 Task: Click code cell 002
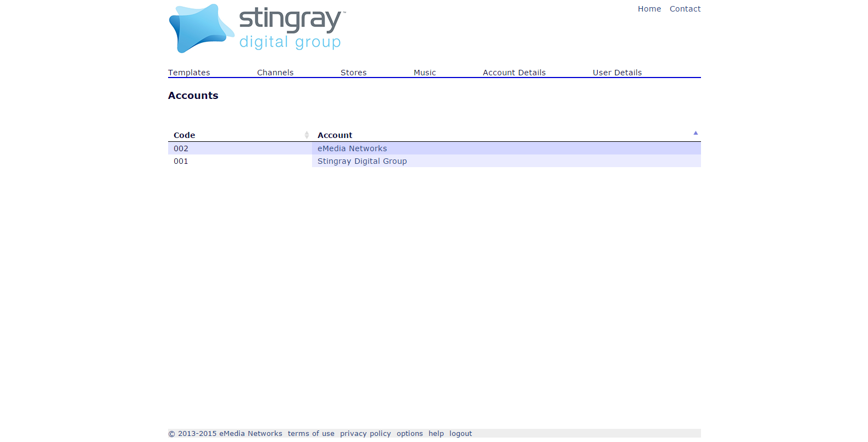(x=240, y=148)
